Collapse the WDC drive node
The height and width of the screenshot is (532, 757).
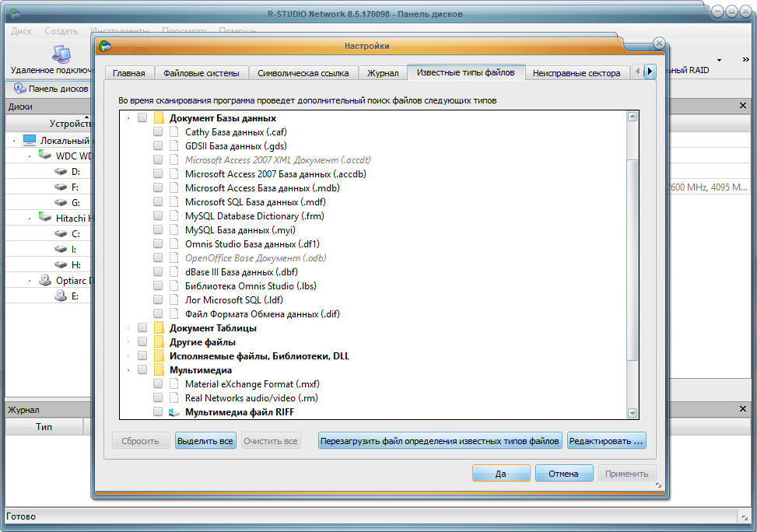point(29,156)
